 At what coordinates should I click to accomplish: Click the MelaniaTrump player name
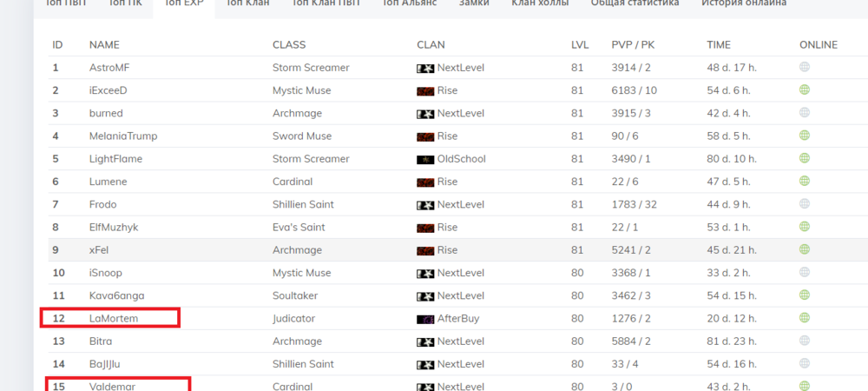tap(124, 136)
